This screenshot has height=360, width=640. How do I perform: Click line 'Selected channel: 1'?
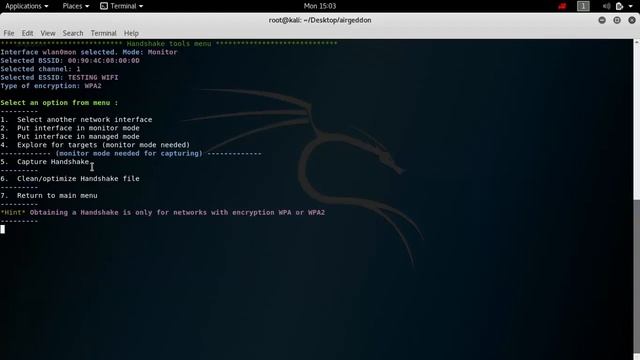click(x=40, y=69)
